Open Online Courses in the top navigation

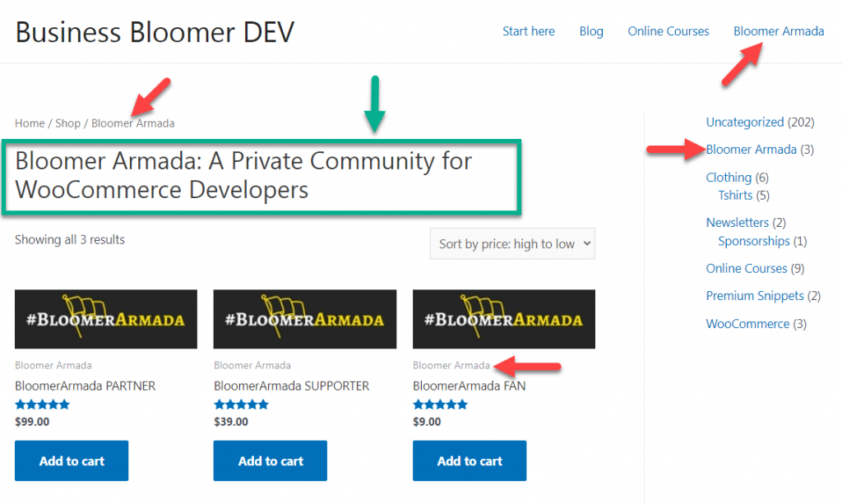coord(668,31)
